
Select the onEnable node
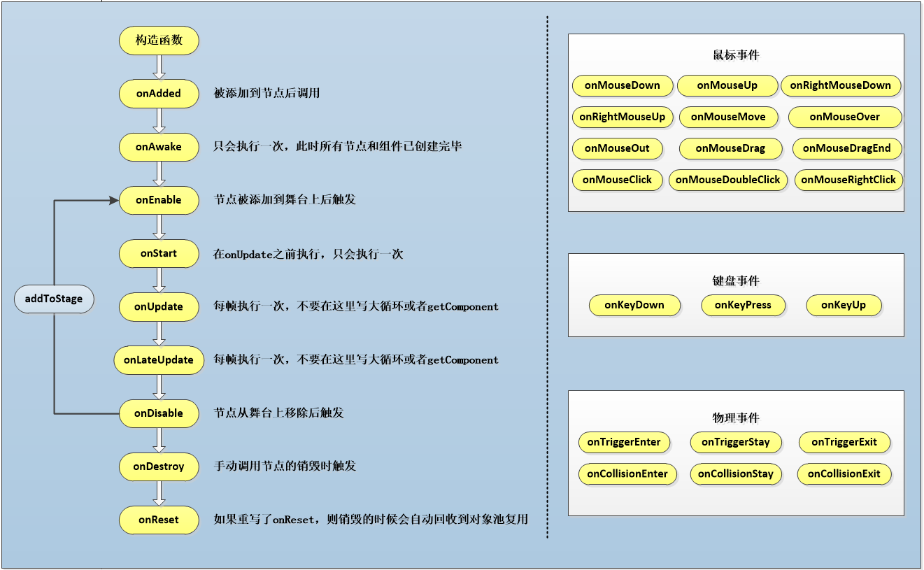coord(159,200)
